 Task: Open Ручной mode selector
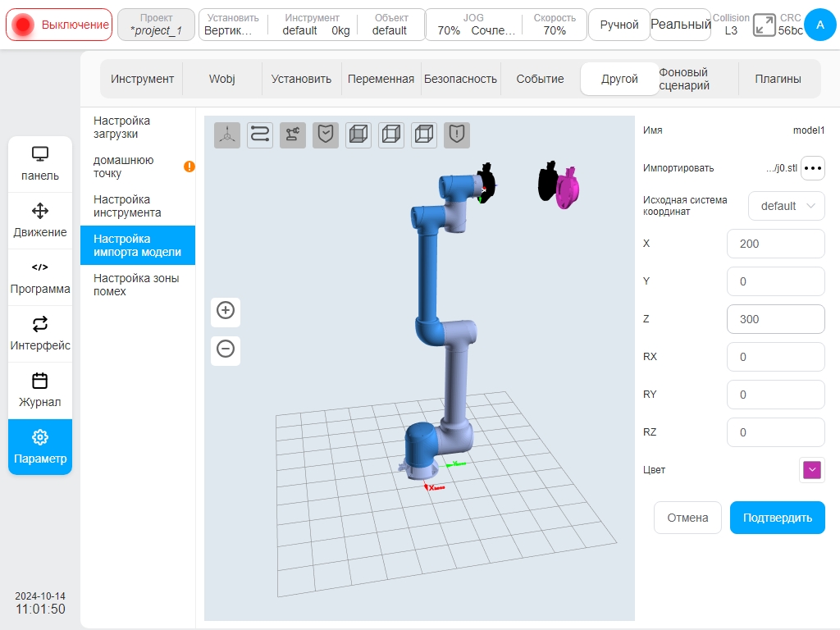[619, 25]
